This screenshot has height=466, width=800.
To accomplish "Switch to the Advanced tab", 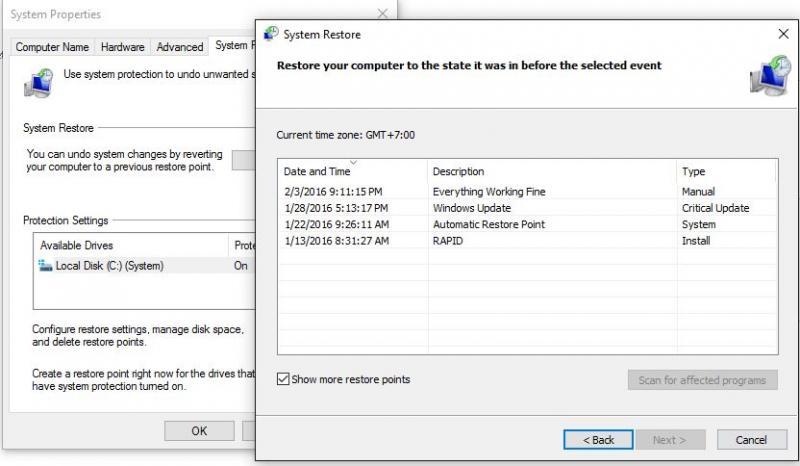I will click(180, 47).
